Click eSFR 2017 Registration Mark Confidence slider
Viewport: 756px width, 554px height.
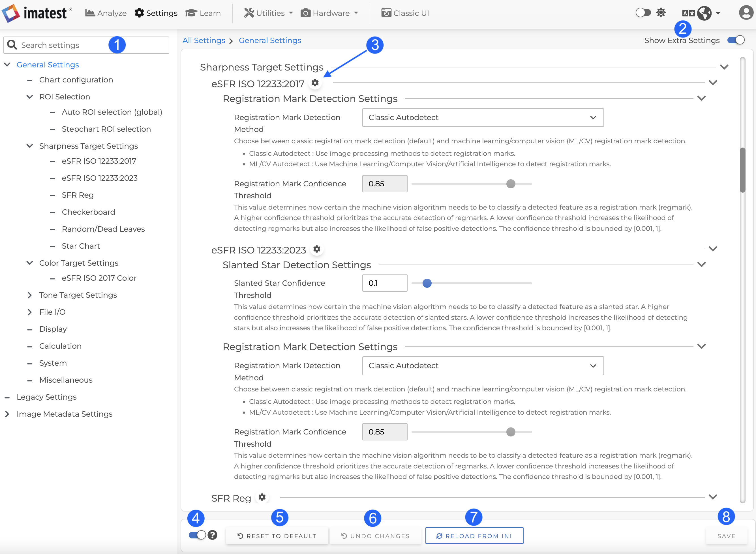coord(511,184)
